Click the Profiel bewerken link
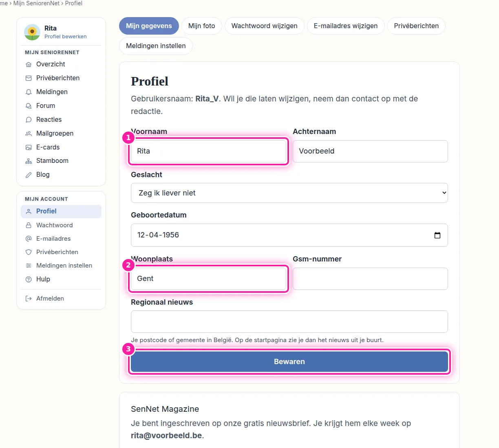The height and width of the screenshot is (448, 499). click(66, 36)
